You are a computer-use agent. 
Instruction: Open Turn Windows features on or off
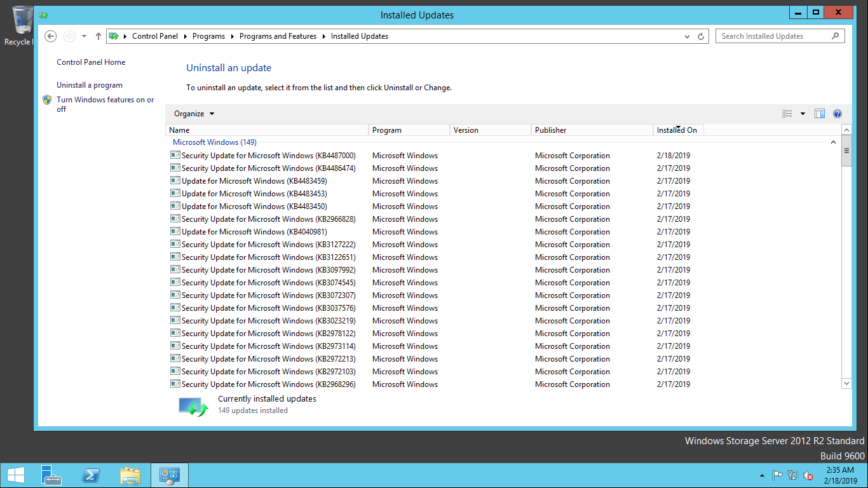pos(105,104)
